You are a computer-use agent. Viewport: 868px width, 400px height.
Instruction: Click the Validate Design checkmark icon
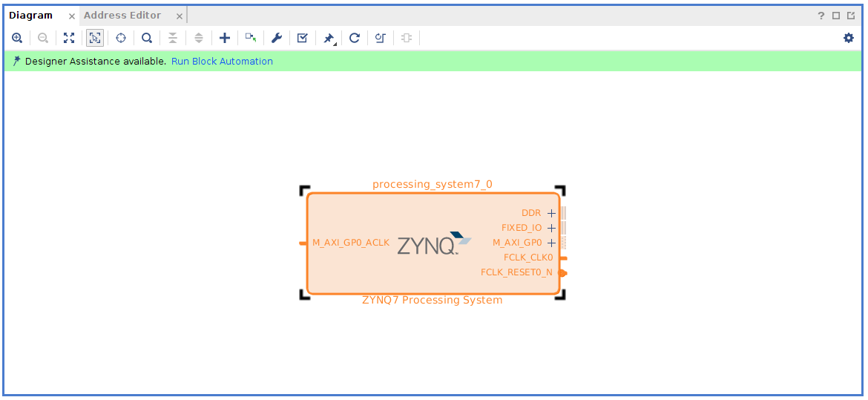tap(302, 39)
